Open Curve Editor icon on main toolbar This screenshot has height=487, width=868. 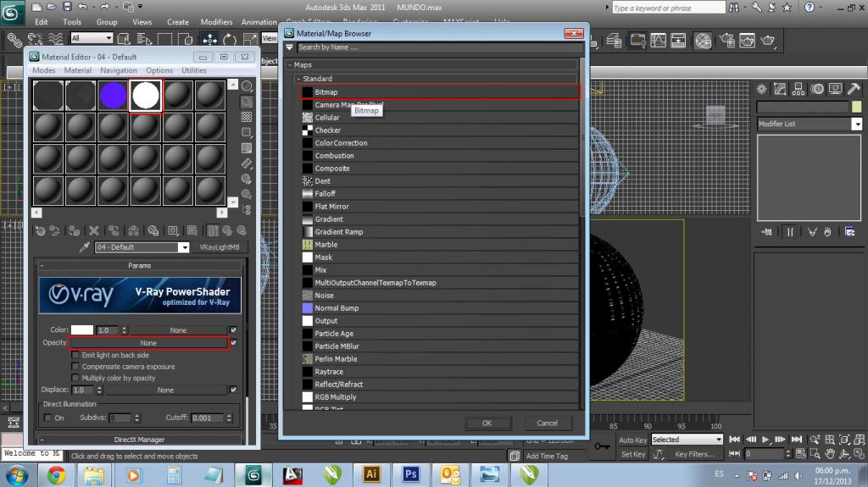(658, 41)
